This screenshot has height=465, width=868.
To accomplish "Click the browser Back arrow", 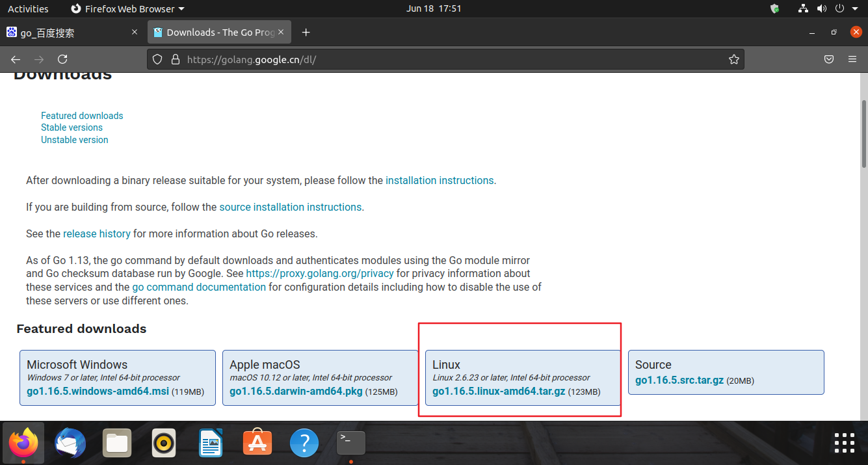I will [16, 59].
